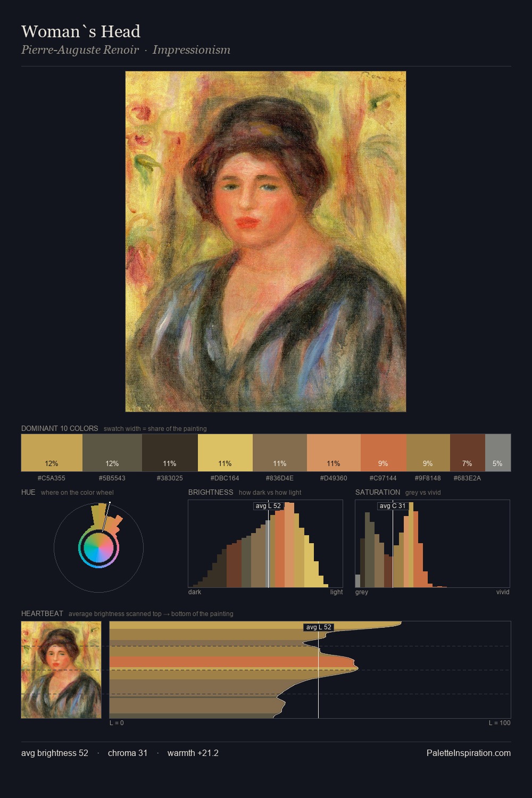Choose the #9F8148 ochre swatch
Image resolution: width=532 pixels, height=798 pixels.
click(428, 453)
